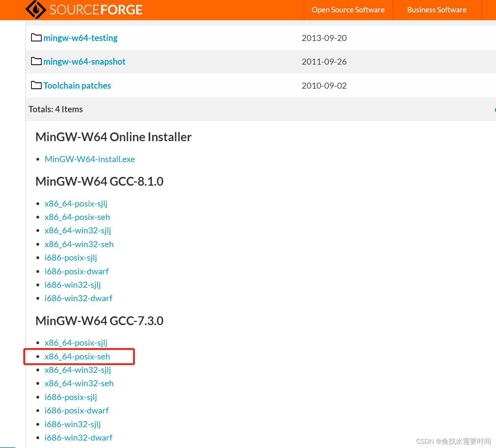This screenshot has width=496, height=448.
Task: Click the folder icon beside mingw-w64-snapshot
Action: click(x=36, y=61)
